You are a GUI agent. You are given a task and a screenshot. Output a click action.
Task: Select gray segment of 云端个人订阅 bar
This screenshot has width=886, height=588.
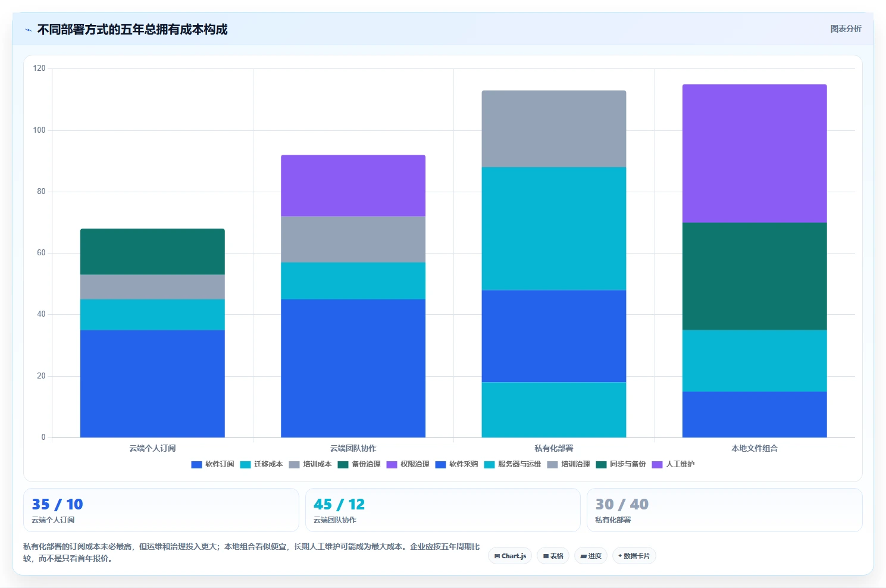152,287
